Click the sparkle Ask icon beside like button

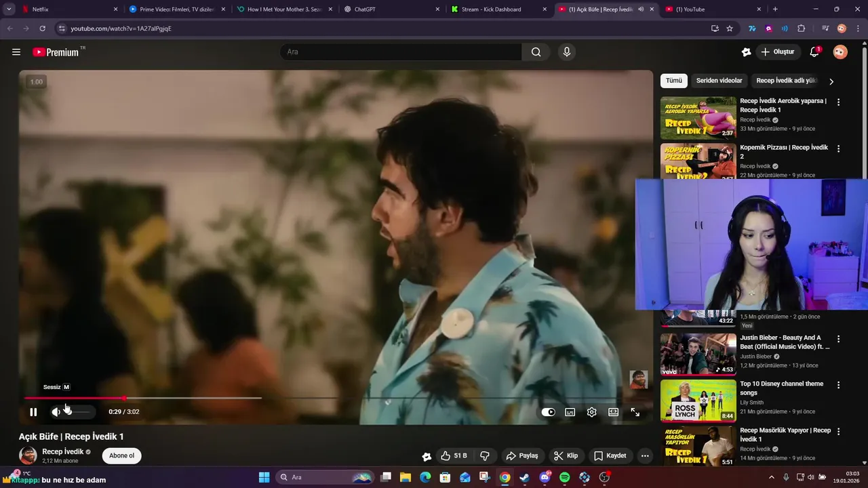(x=427, y=456)
